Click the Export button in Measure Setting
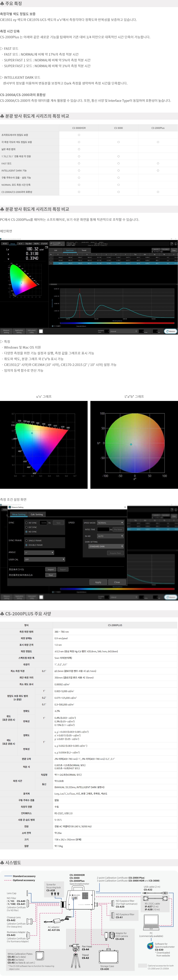The image size is (178, 980). pos(63,569)
